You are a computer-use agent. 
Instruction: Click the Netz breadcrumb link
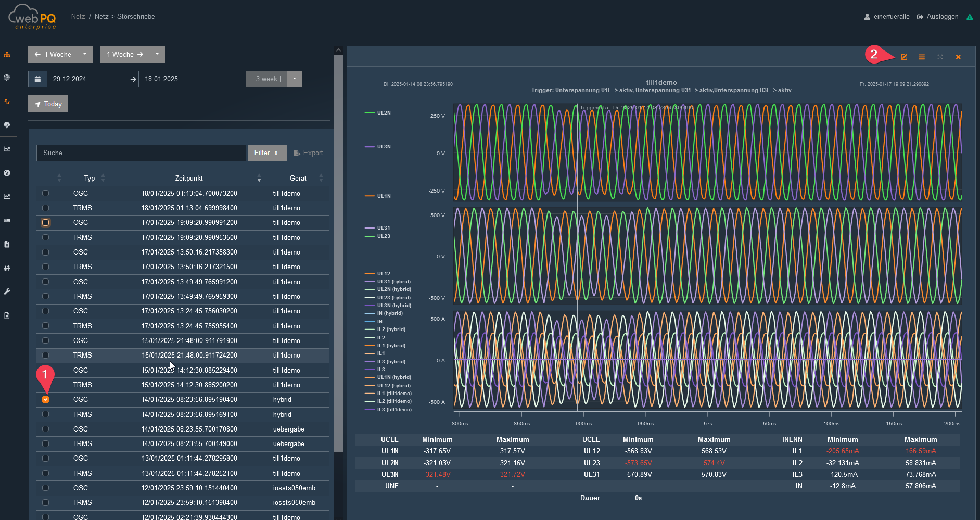click(78, 17)
